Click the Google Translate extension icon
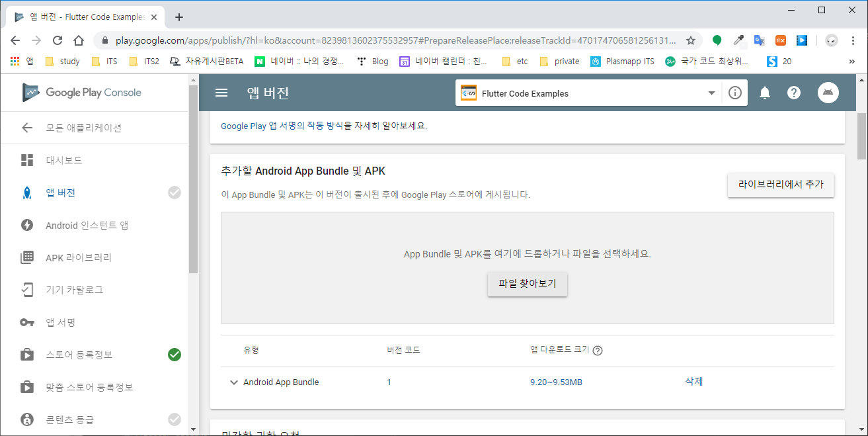 point(760,40)
